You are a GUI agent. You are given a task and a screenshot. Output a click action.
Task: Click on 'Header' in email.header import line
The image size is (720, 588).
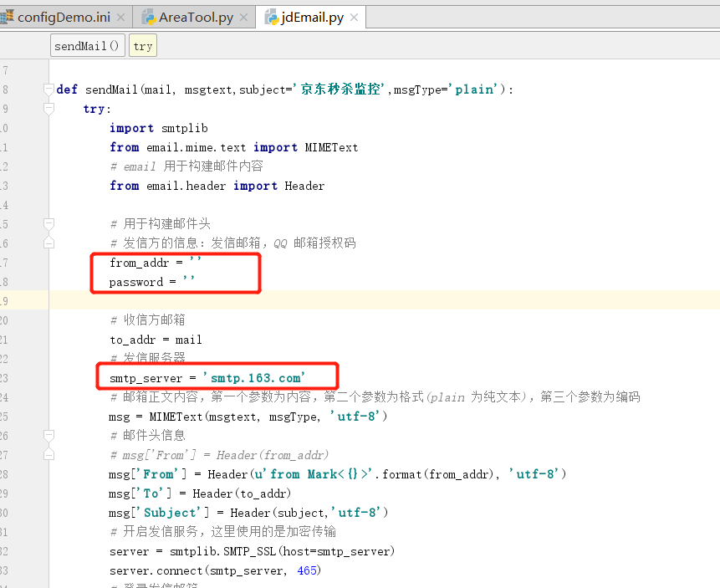tap(304, 186)
